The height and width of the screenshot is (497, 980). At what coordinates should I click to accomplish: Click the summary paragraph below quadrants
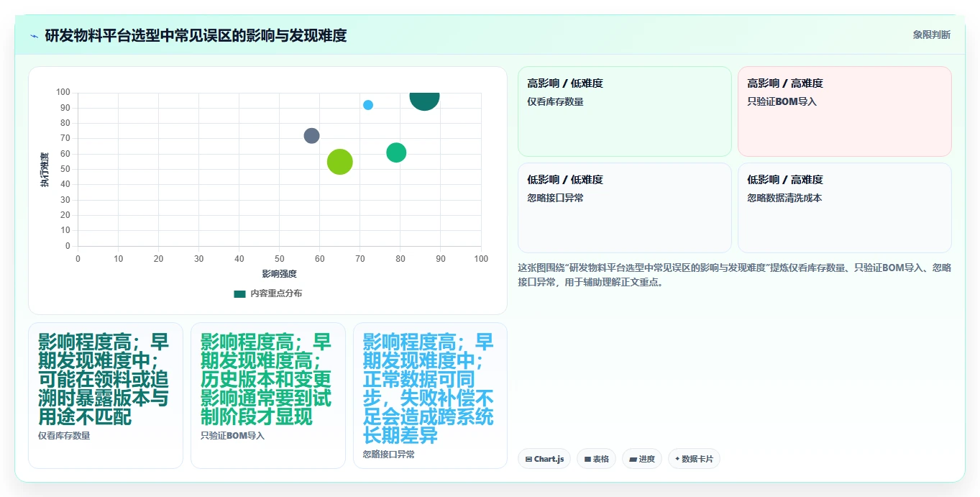(x=734, y=275)
